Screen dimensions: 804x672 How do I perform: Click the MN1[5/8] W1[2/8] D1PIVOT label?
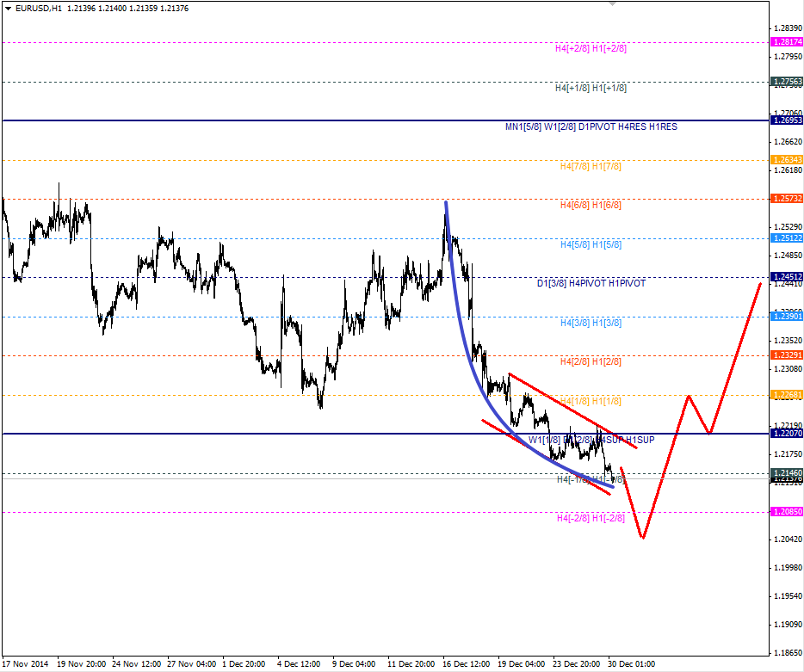[x=591, y=127]
